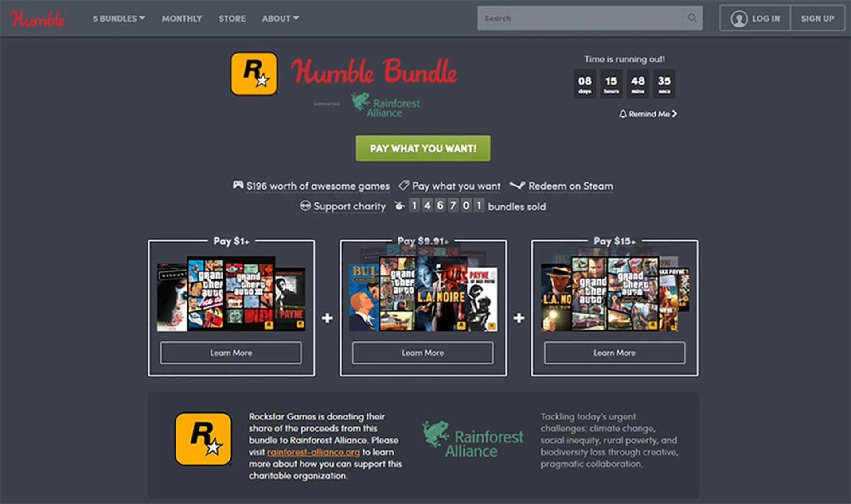The image size is (851, 504).
Task: Expand the 5 Bundles dropdown
Action: (x=119, y=19)
